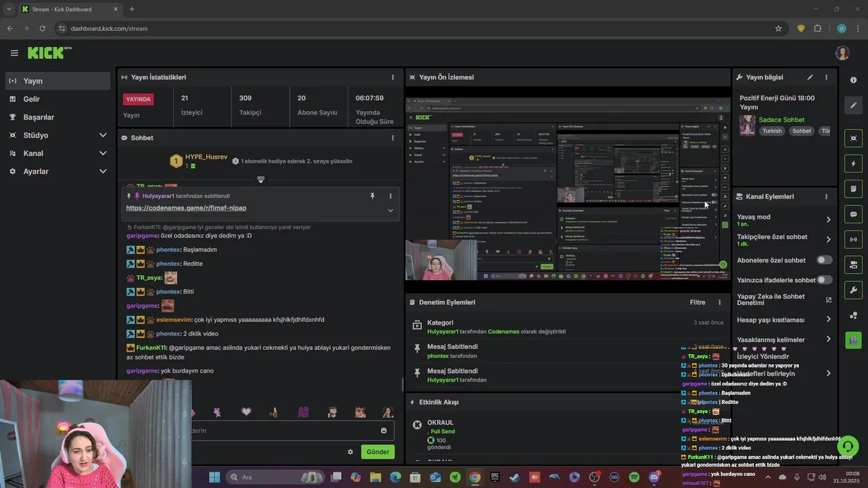This screenshot has height=488, width=868.
Task: Reload the page with the refresh button
Action: (42, 28)
